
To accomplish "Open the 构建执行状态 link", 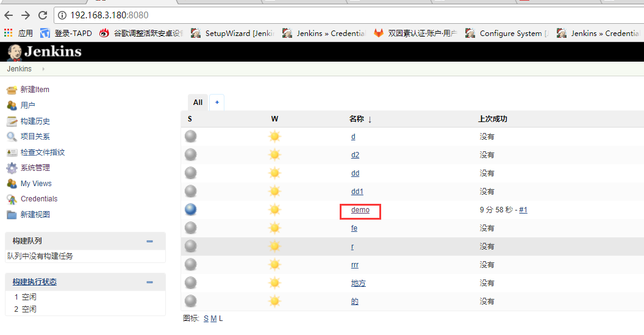I will pyautogui.click(x=35, y=282).
